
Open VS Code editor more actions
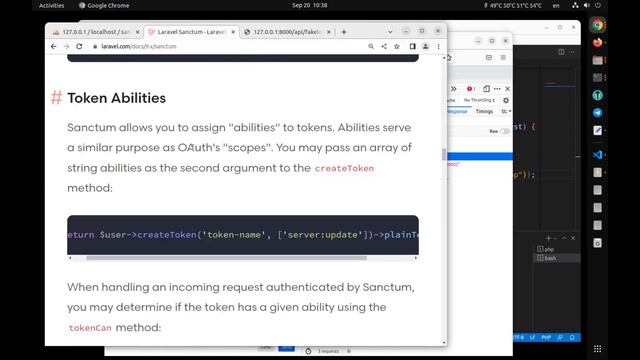point(571,52)
